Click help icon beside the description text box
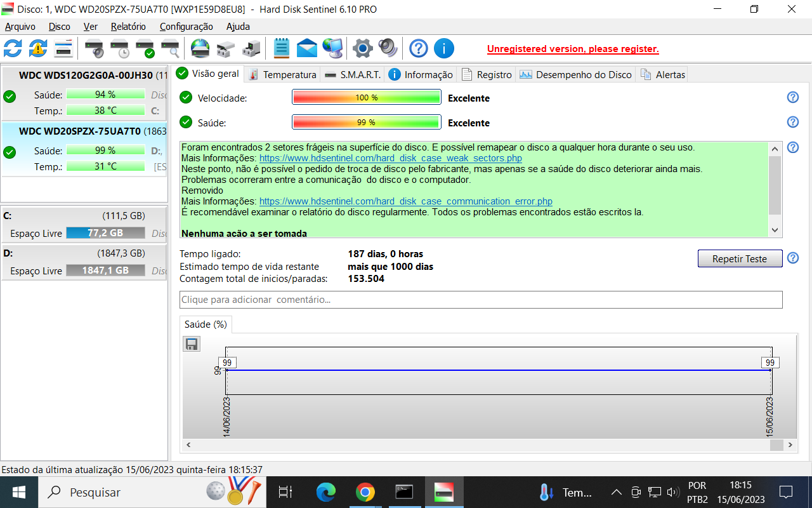The image size is (812, 508). pos(792,147)
